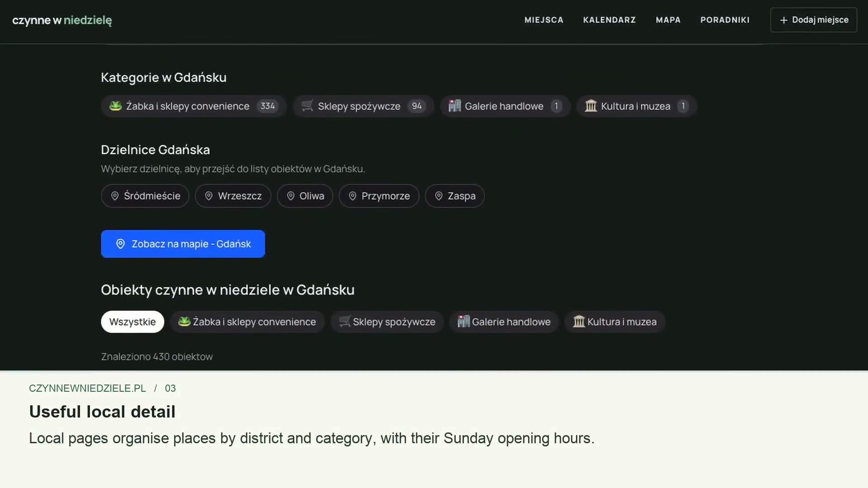The height and width of the screenshot is (488, 868).
Task: Click Obiekty czynne w niedziele w Gdańsku heading
Action: [x=228, y=290]
